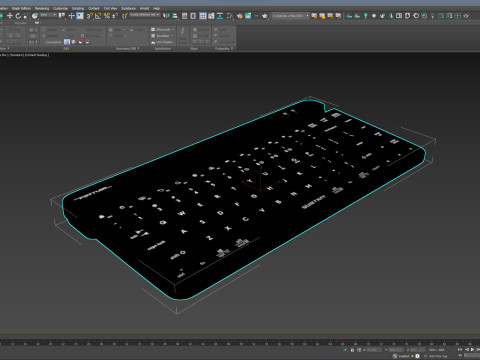Select the Scale tool

(x=26, y=15)
